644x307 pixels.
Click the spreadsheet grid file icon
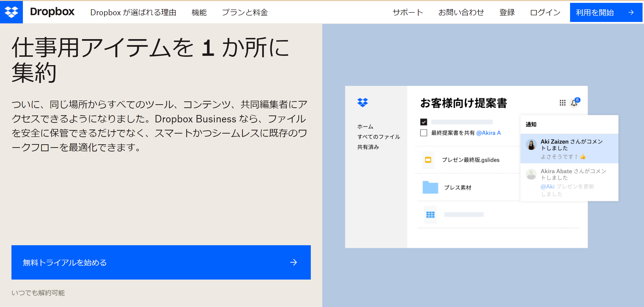[430, 214]
